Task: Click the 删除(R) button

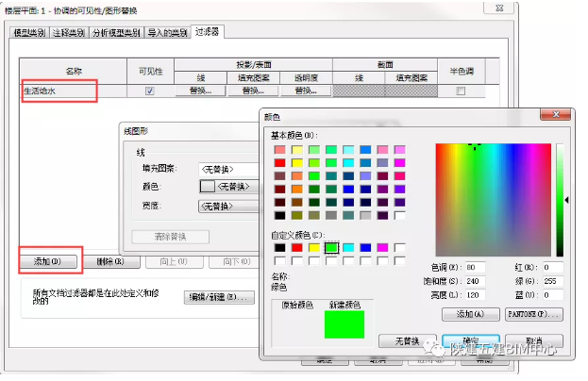Action: [111, 261]
